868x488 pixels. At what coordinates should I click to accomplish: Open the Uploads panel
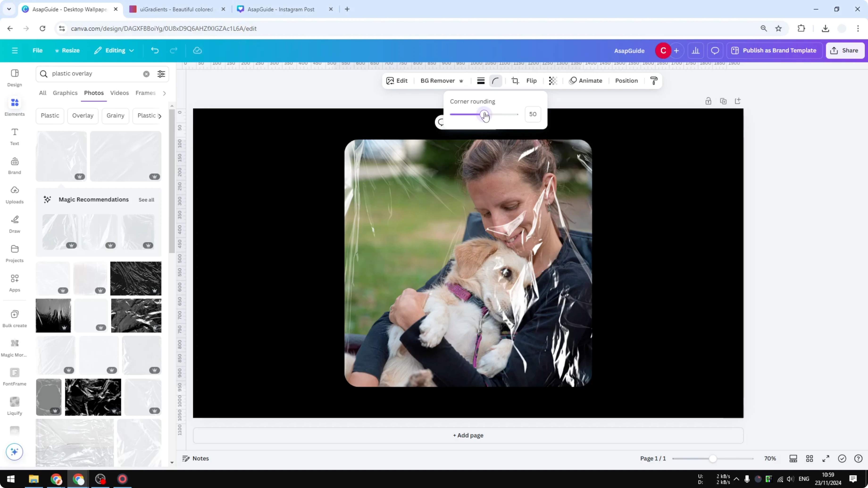(14, 194)
